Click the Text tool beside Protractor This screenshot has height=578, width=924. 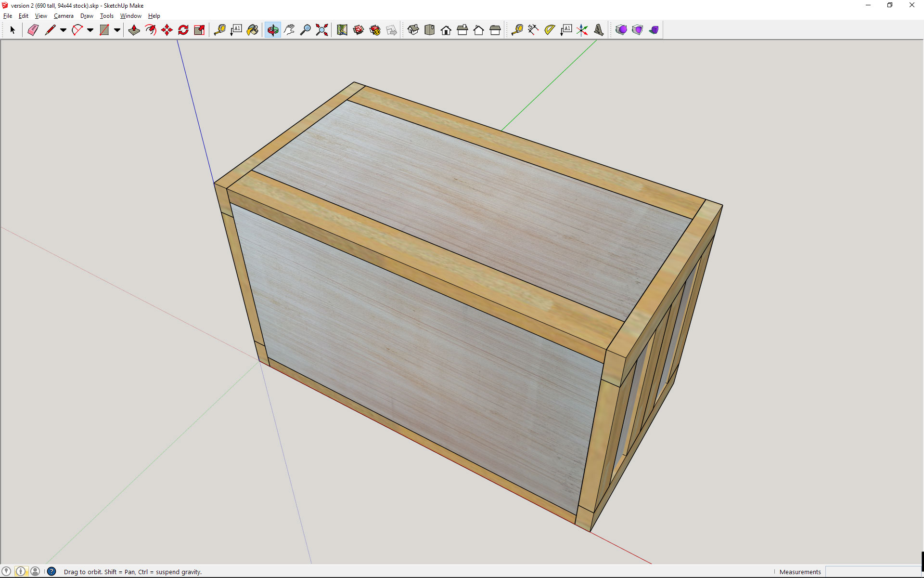tap(566, 30)
